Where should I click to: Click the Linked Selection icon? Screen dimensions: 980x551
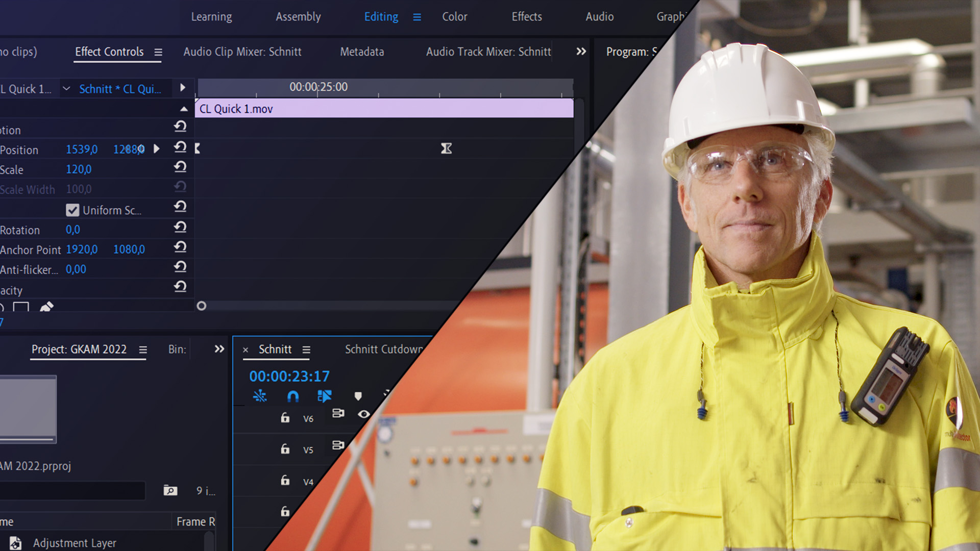point(324,396)
